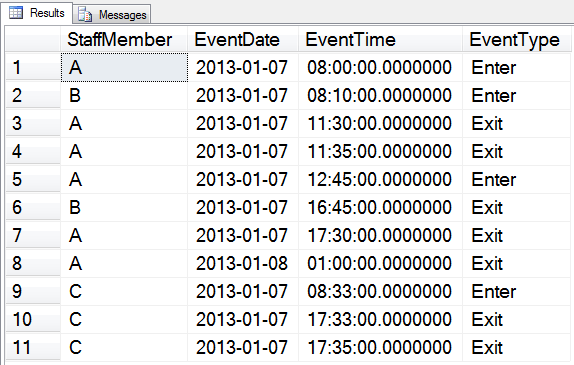Viewport: 574px width, 365px height.
Task: Click the Enter EventType cell in row 1
Action: (518, 67)
